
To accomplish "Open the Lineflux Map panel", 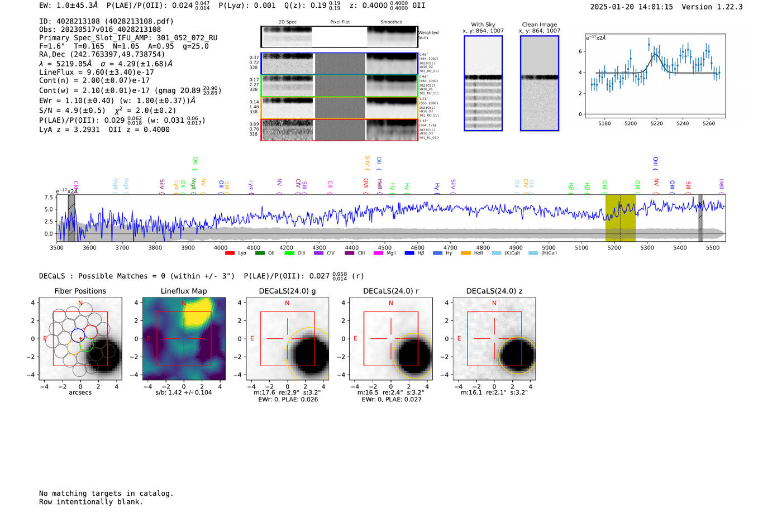I will click(x=184, y=339).
